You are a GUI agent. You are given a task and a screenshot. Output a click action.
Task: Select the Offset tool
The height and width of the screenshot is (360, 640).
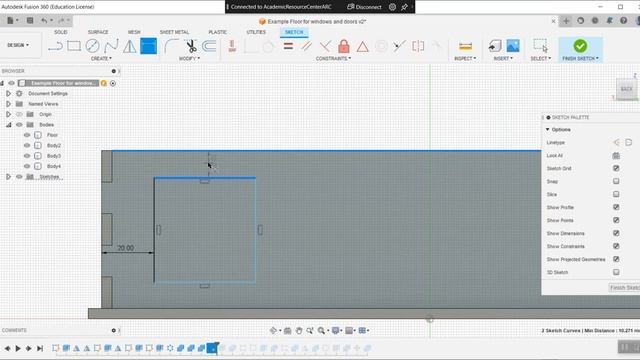[x=209, y=46]
